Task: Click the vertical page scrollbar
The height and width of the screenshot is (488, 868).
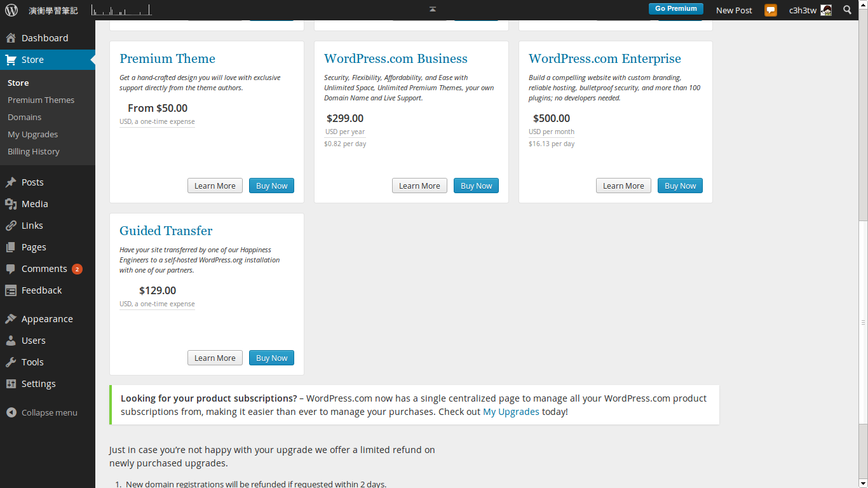Action: tap(863, 323)
